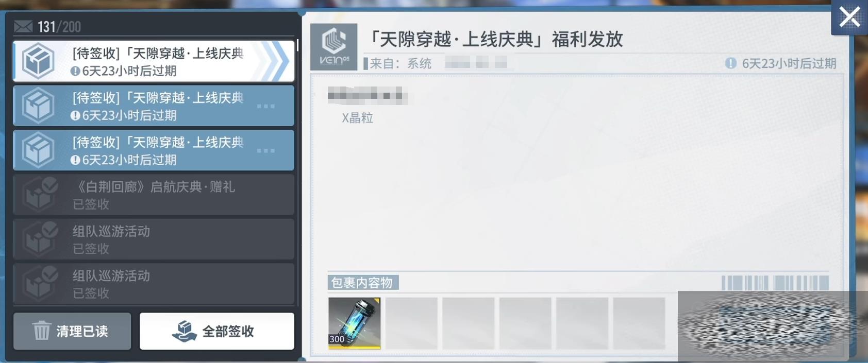Click the 清理已读 clear read button
This screenshot has height=363, width=868.
(x=72, y=331)
